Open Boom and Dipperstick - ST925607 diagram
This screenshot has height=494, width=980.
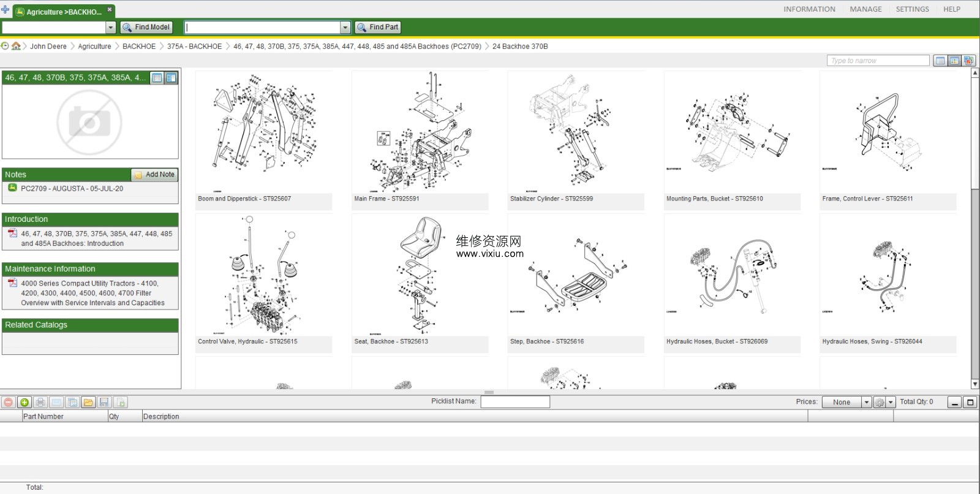[x=263, y=140]
